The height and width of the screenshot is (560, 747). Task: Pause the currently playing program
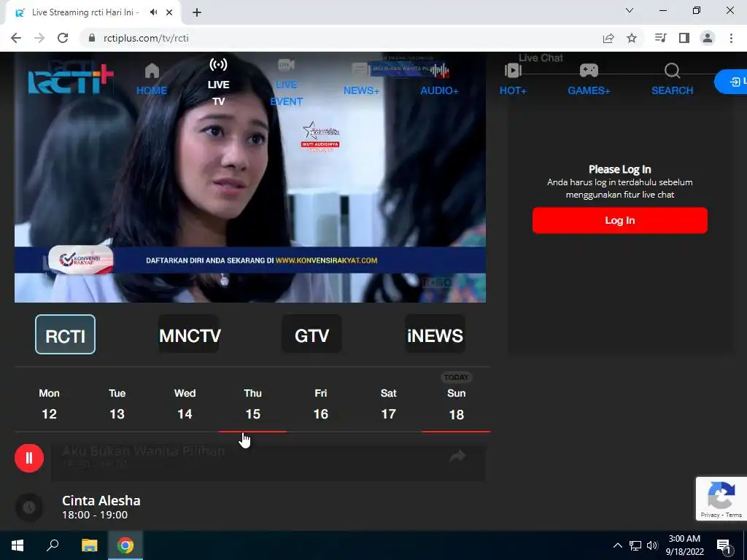[29, 458]
